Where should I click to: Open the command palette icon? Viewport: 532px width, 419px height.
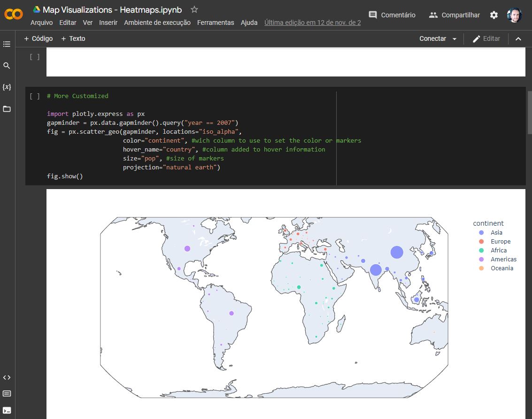click(x=7, y=394)
